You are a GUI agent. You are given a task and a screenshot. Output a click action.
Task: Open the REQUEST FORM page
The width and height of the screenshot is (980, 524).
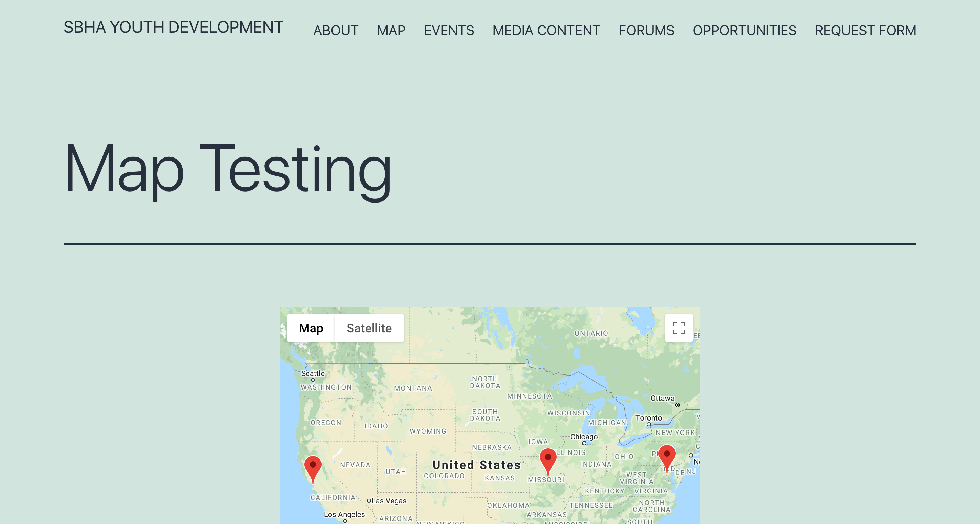[865, 31]
